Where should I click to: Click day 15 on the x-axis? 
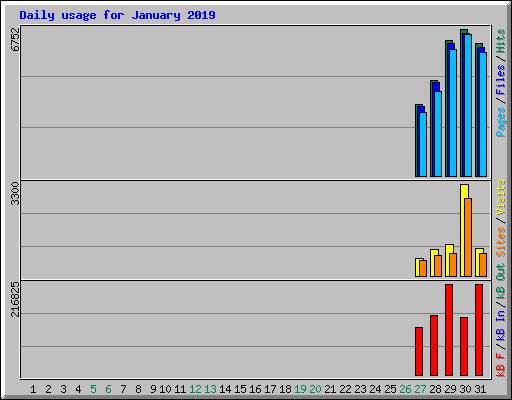point(240,389)
